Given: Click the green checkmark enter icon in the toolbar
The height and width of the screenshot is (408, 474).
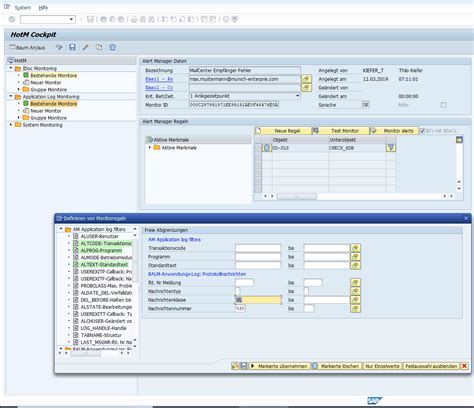Looking at the screenshot, I should (x=12, y=19).
